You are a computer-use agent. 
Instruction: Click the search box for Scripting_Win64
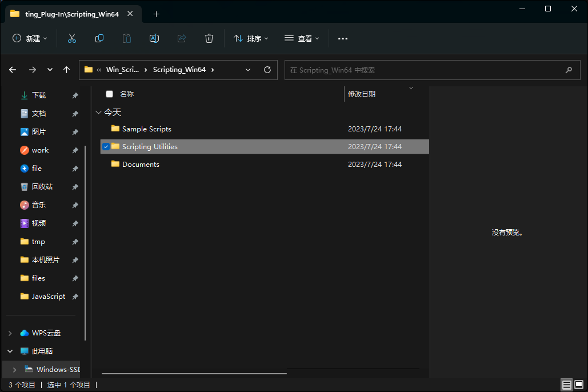coord(423,70)
